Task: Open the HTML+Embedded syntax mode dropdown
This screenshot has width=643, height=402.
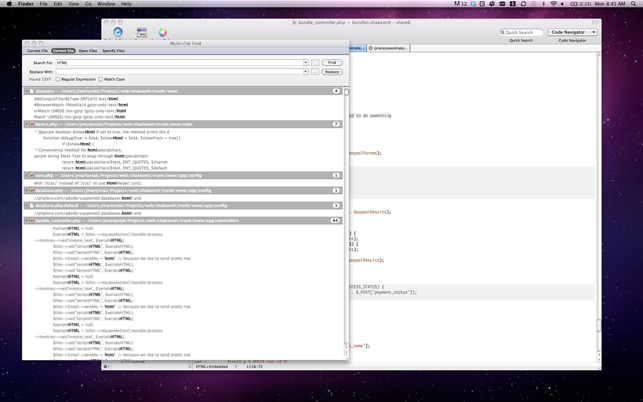Action: coord(215,366)
